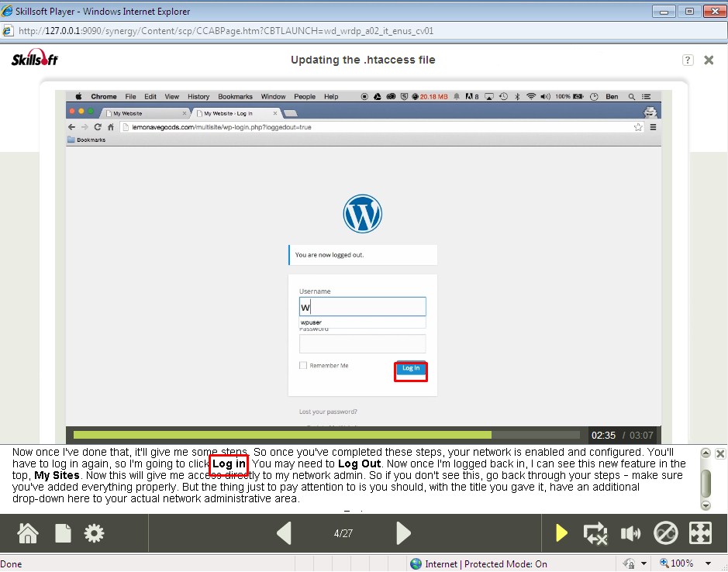
Task: Open Apple menu in recorded Mac screen
Action: pos(78,97)
